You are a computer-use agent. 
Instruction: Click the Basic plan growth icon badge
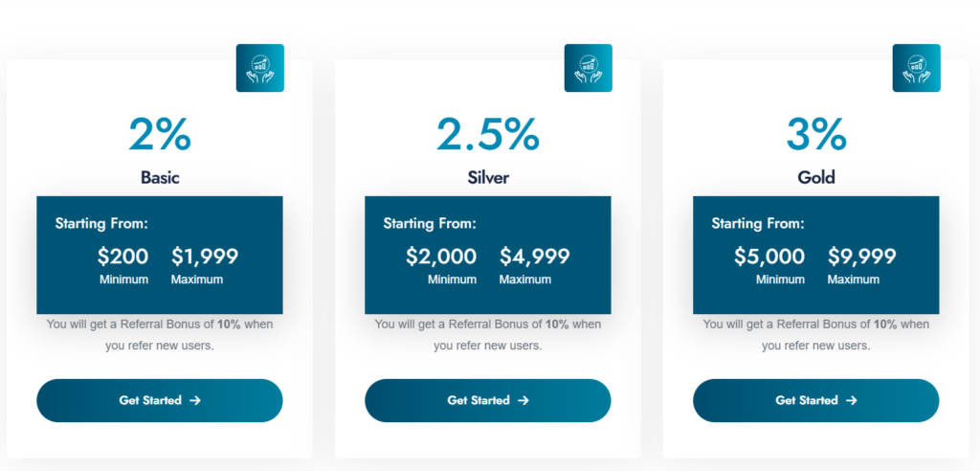[x=259, y=68]
